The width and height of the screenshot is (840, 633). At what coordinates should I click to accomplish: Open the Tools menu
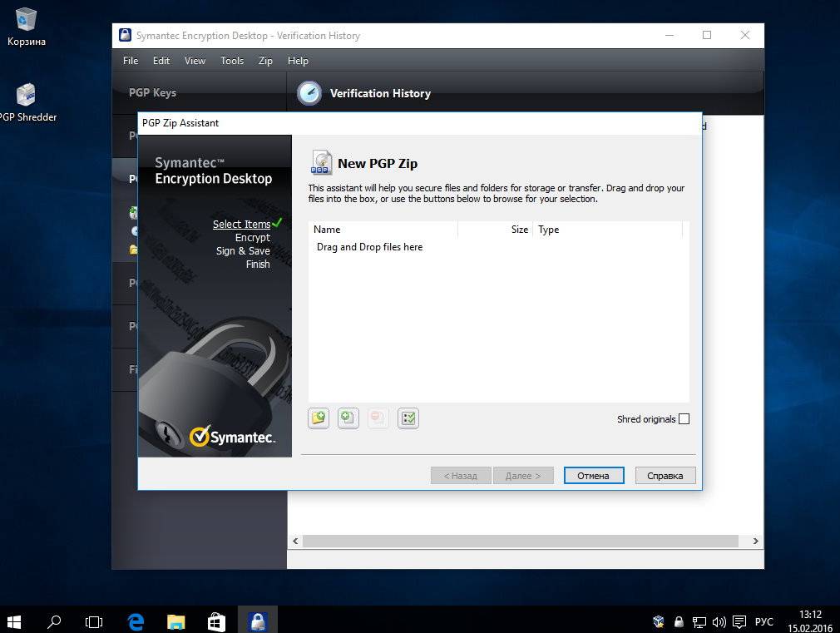pos(232,61)
